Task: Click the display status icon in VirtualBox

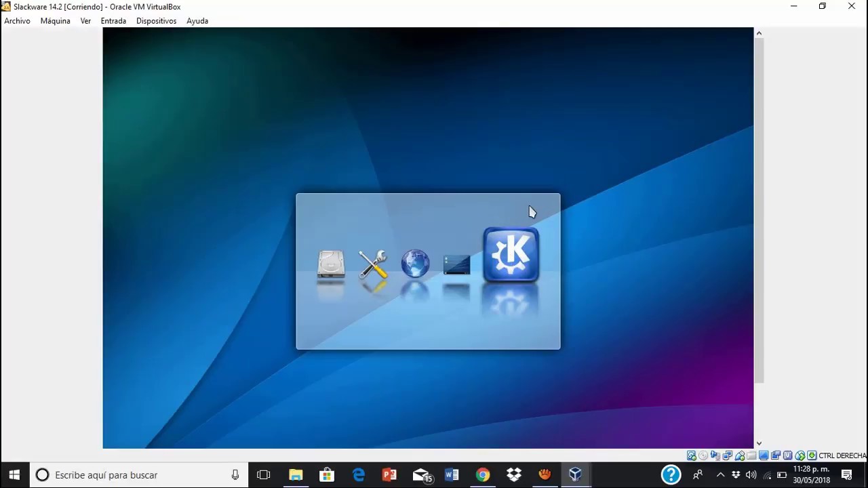Action: click(x=764, y=455)
